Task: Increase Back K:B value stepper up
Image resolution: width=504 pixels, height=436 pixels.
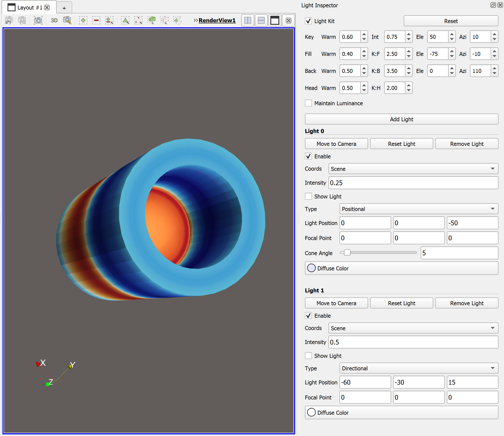Action: coord(409,68)
